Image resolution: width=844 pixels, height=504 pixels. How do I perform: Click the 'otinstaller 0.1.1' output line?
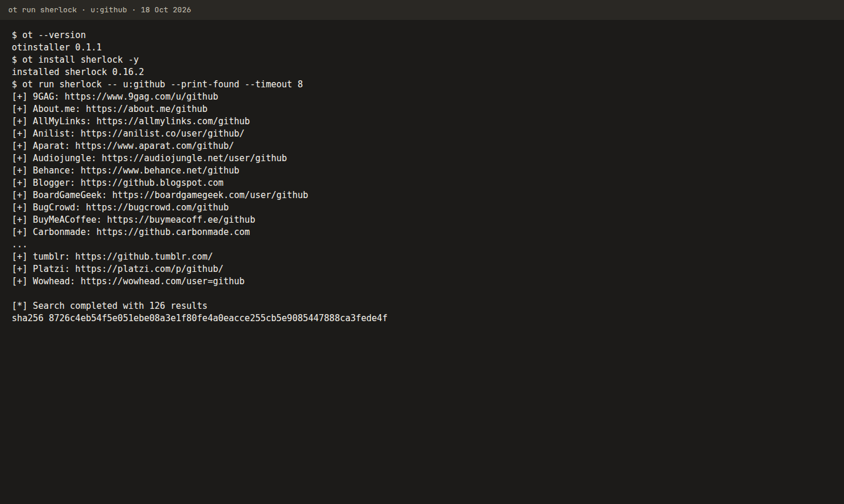click(57, 47)
